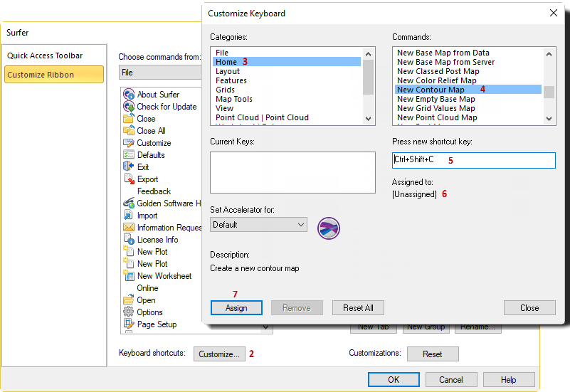
Task: Click the Check for Update icon
Action: click(x=129, y=107)
